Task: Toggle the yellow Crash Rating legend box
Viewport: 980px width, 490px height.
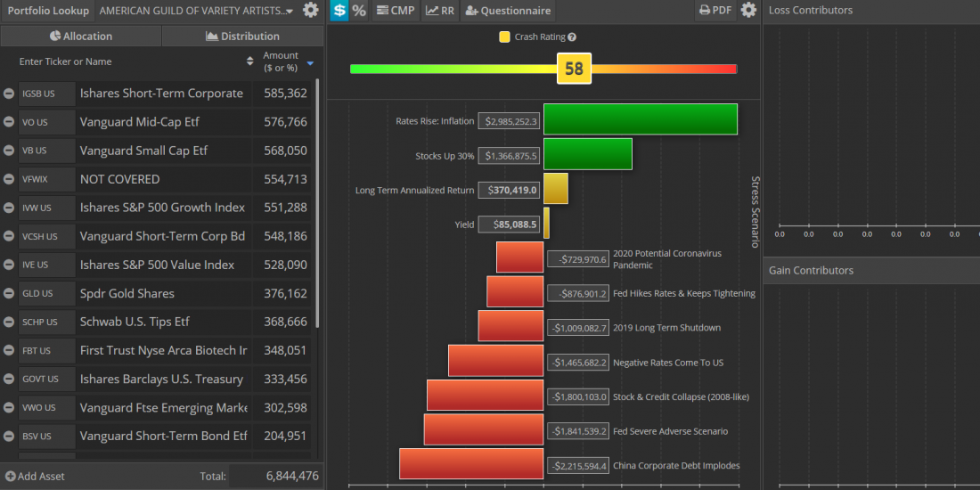Action: (x=504, y=37)
